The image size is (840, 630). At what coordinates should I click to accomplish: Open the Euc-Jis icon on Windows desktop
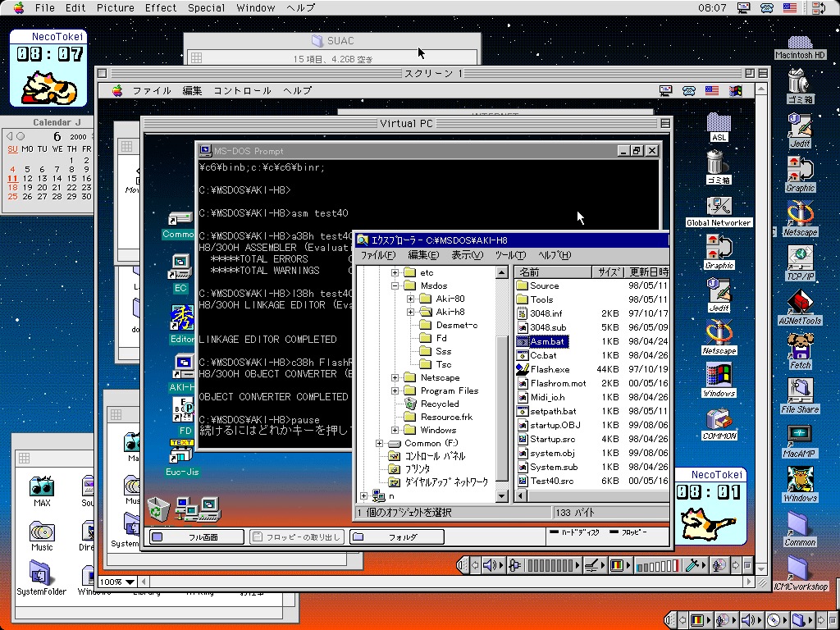181,458
